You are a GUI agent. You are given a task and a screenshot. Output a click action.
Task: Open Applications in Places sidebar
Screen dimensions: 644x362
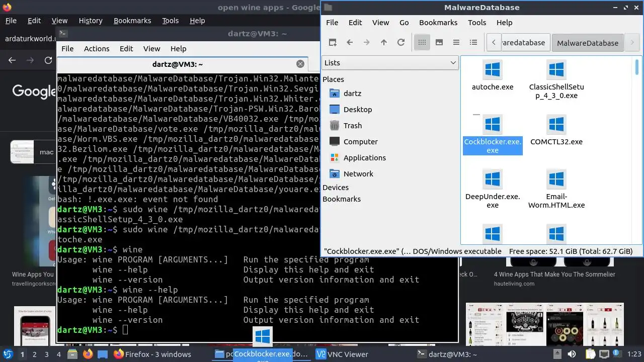[x=364, y=158]
